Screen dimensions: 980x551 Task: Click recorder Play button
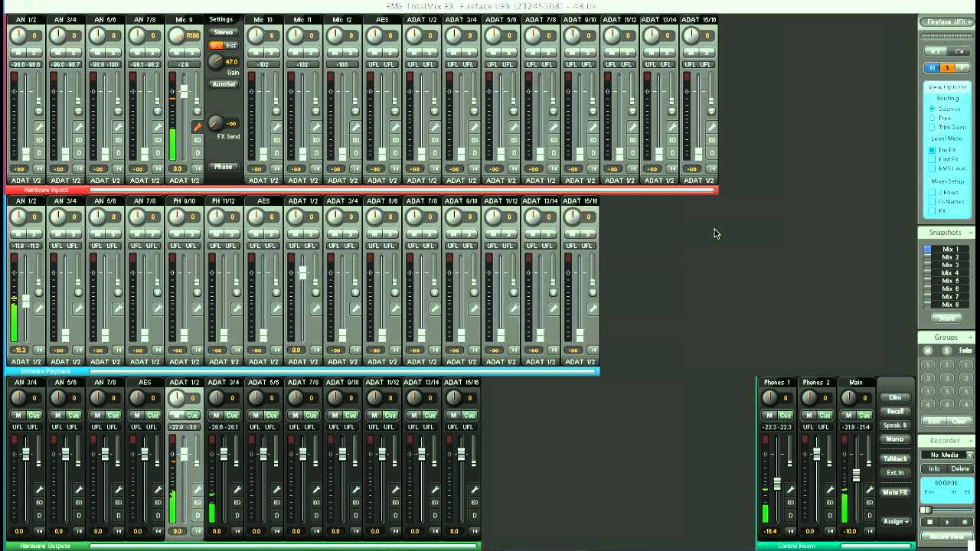point(947,521)
